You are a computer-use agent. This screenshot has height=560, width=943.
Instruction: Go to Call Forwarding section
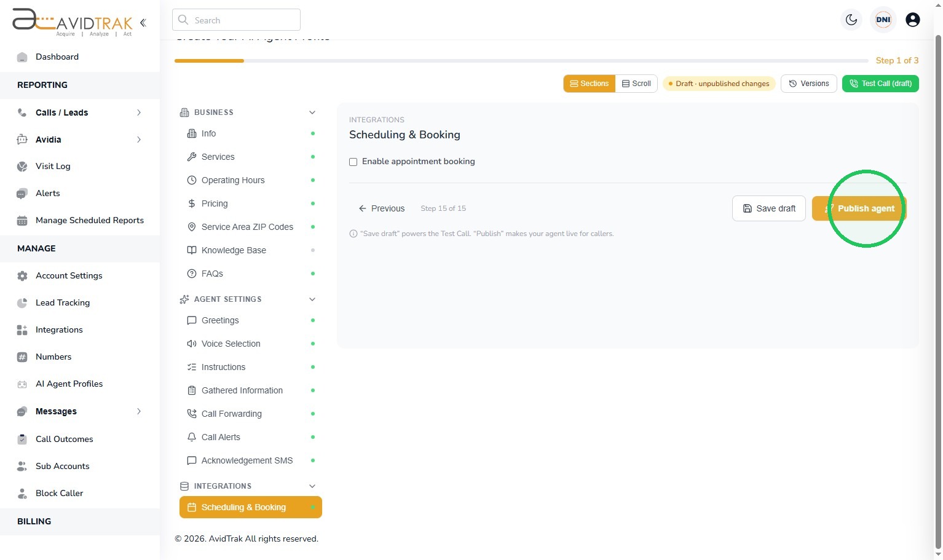(x=251, y=414)
